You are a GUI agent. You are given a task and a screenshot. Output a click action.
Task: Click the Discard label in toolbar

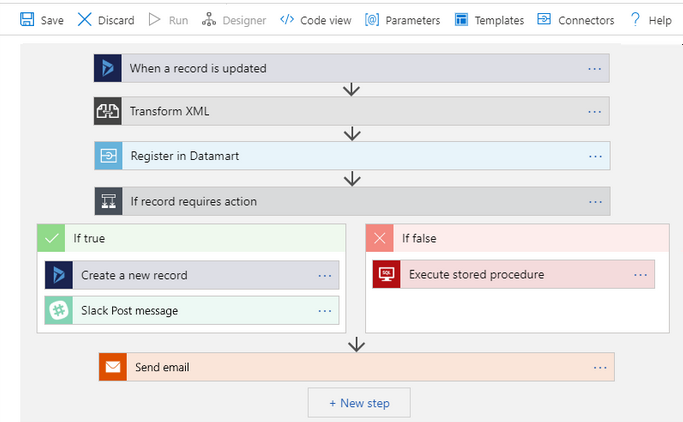coord(116,20)
